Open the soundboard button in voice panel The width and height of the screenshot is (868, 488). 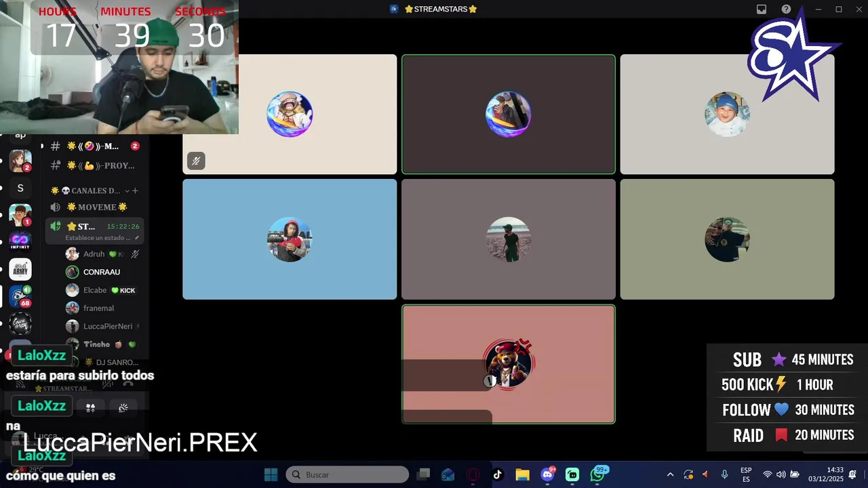click(123, 407)
